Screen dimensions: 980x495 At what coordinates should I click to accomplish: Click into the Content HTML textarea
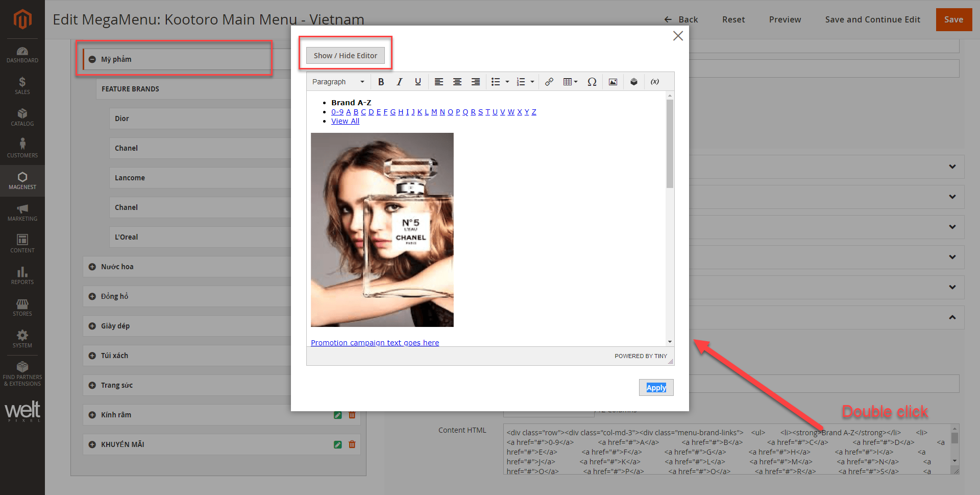(x=727, y=449)
